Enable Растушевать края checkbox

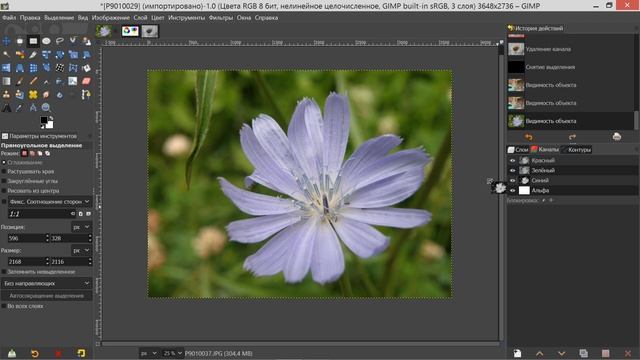[4, 171]
